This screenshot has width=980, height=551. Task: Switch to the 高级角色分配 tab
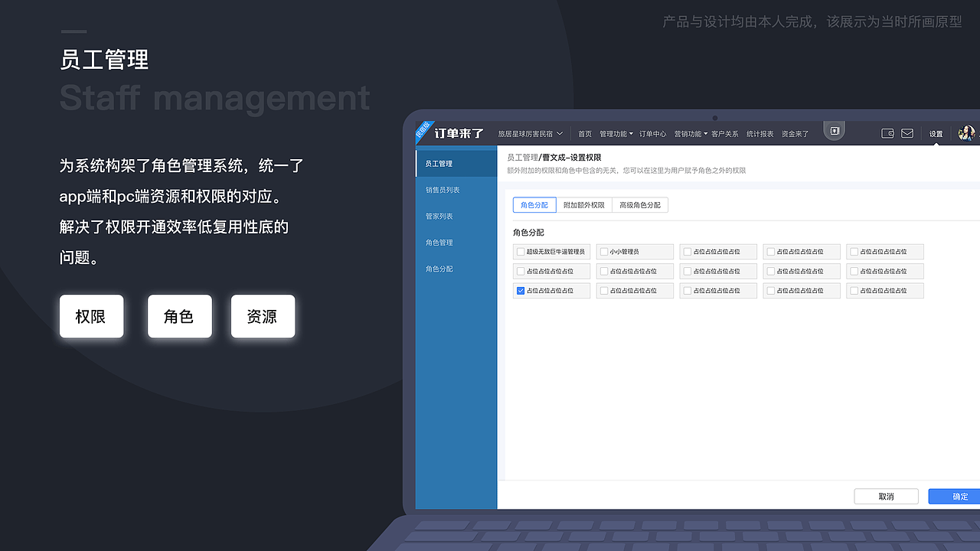click(640, 205)
